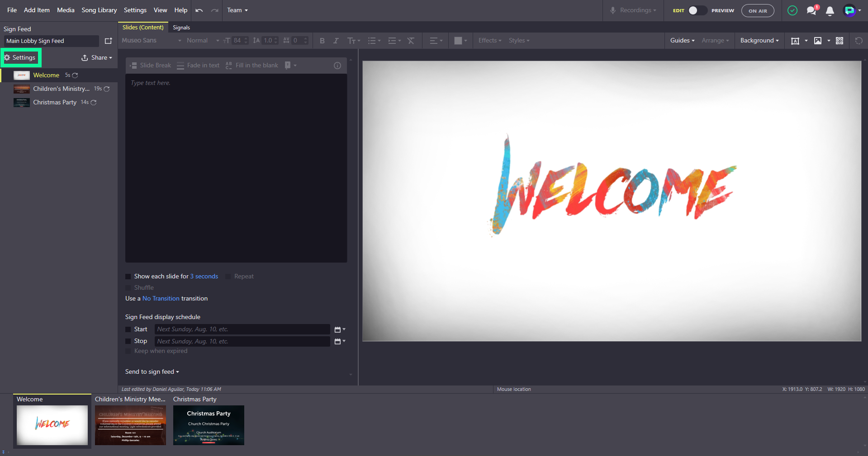
Task: Open the Background dropdown
Action: 759,41
